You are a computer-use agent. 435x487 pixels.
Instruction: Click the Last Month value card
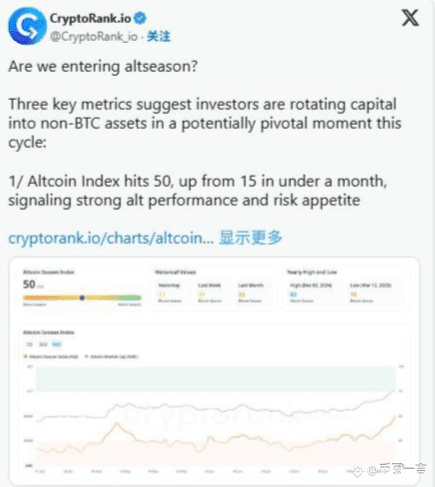click(251, 293)
